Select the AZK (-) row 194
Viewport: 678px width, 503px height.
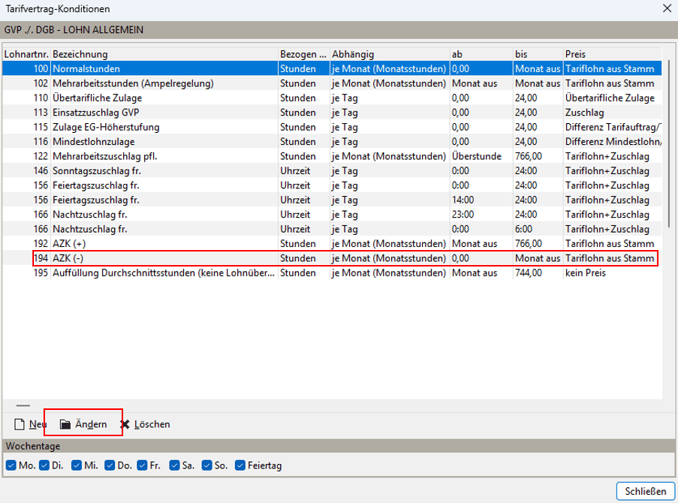tap(345, 258)
